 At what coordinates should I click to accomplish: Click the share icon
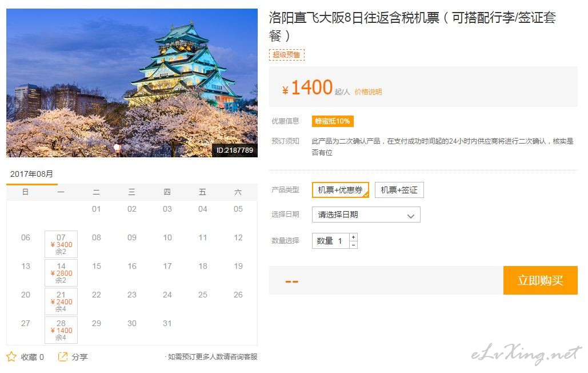63,356
